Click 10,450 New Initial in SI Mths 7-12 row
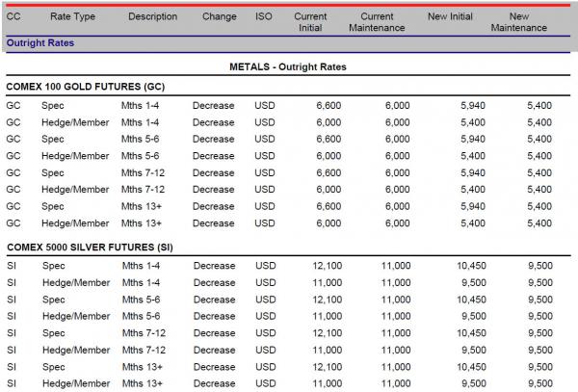 (471, 333)
